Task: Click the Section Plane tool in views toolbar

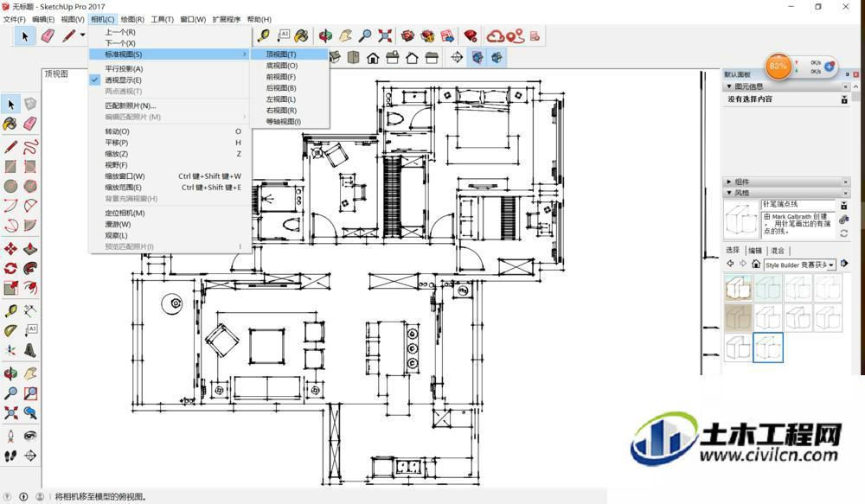Action: coord(457,57)
